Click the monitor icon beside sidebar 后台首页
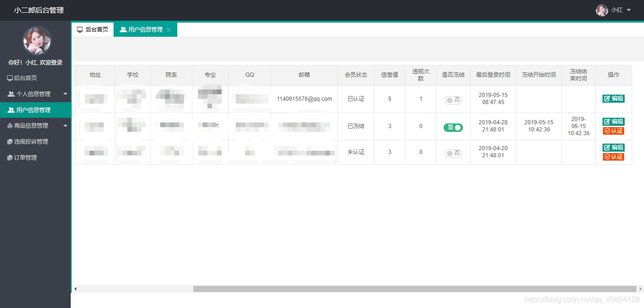 [10, 78]
